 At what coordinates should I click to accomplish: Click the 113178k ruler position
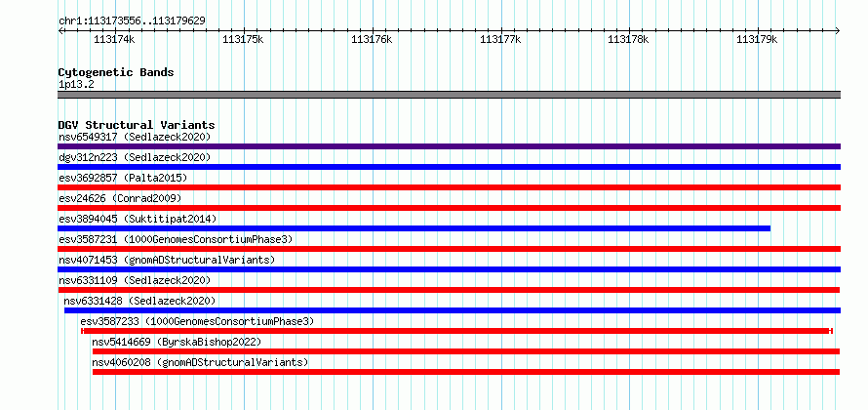(628, 39)
